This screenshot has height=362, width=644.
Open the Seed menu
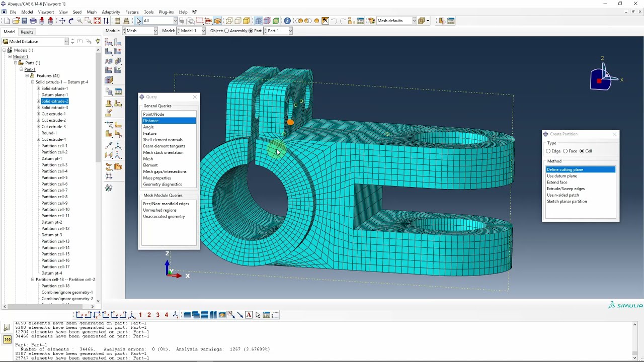[x=77, y=12]
